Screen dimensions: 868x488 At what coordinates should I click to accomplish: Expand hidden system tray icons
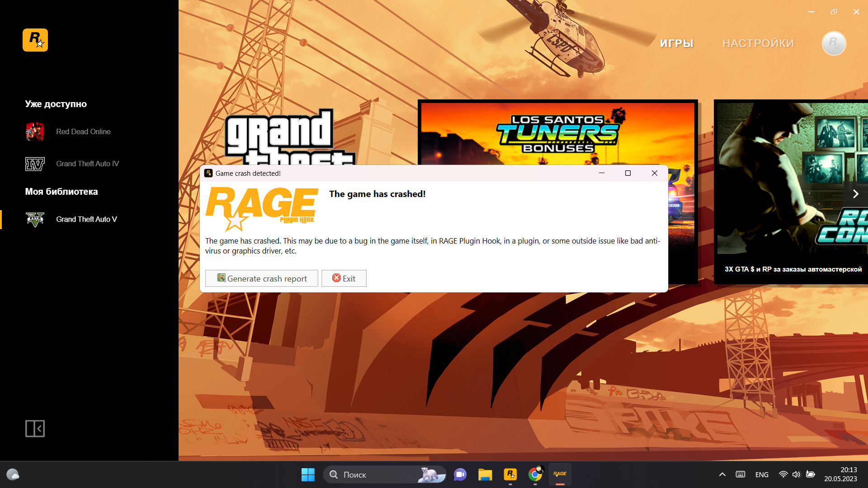[x=722, y=474]
